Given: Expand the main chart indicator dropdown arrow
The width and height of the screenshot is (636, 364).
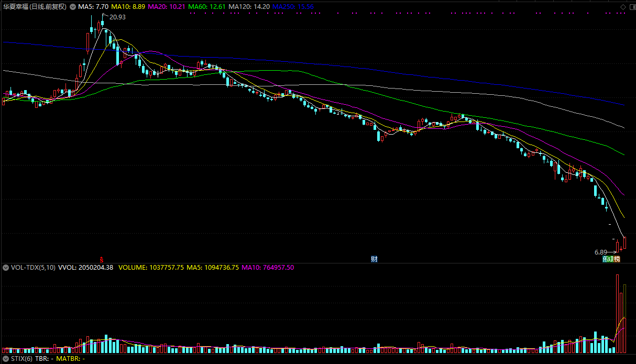Looking at the screenshot, I should point(72,6).
